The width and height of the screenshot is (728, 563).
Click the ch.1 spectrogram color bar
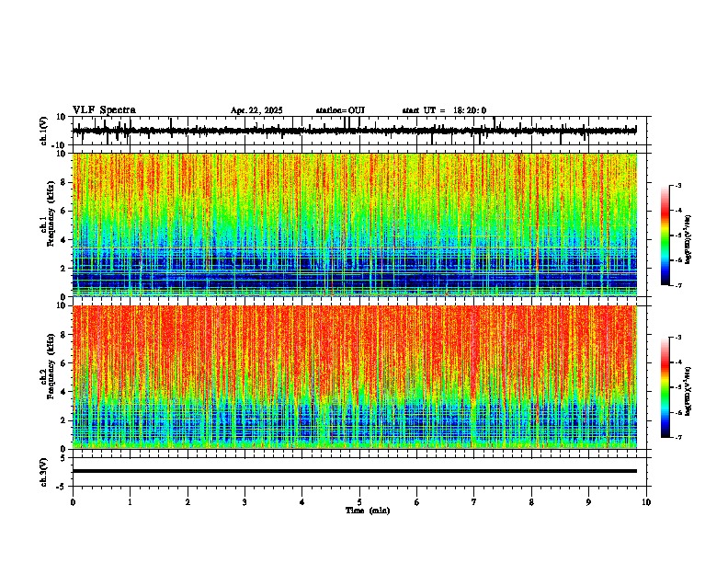point(665,236)
